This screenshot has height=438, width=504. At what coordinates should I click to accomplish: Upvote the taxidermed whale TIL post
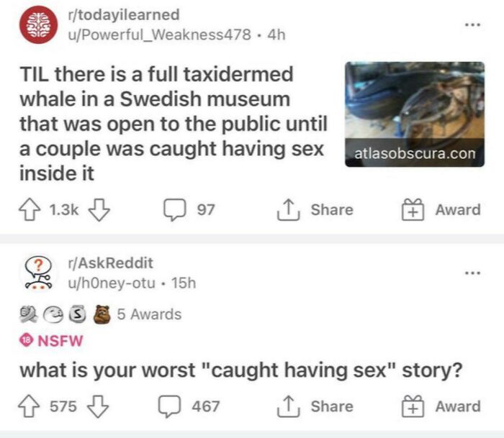tap(30, 210)
